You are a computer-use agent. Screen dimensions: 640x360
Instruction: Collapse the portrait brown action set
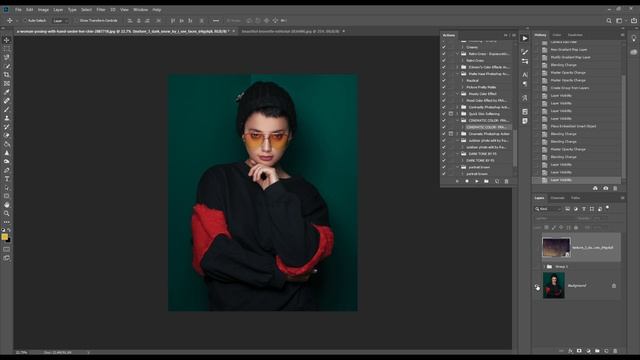point(458,167)
